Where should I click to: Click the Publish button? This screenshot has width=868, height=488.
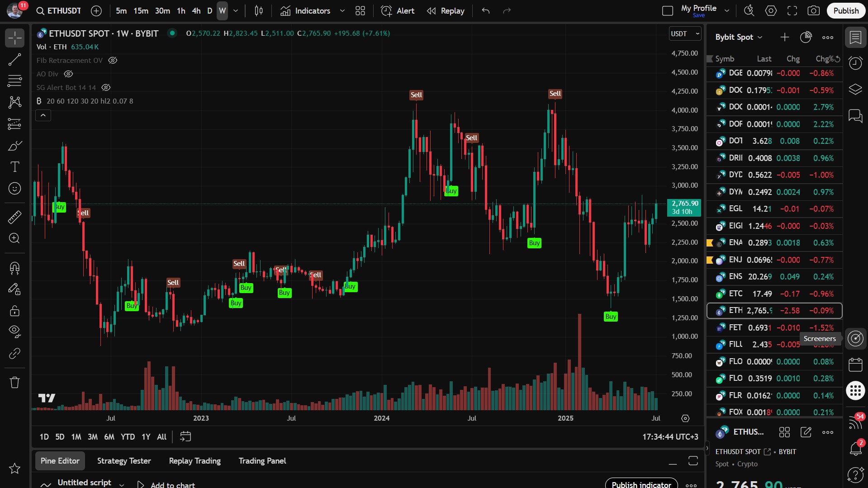pyautogui.click(x=845, y=10)
